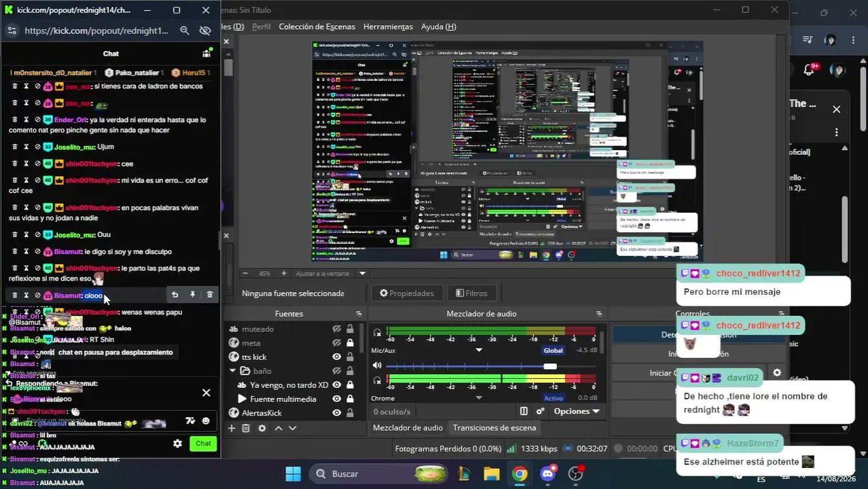Screen dimensions: 868x489
Task: Show the meta source with its eye icon
Action: click(x=336, y=343)
